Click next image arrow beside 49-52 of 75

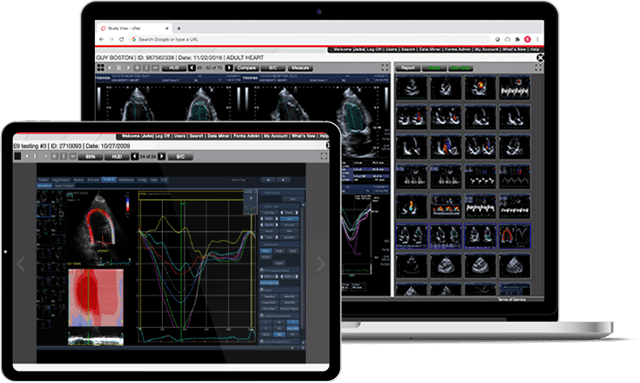click(x=229, y=68)
